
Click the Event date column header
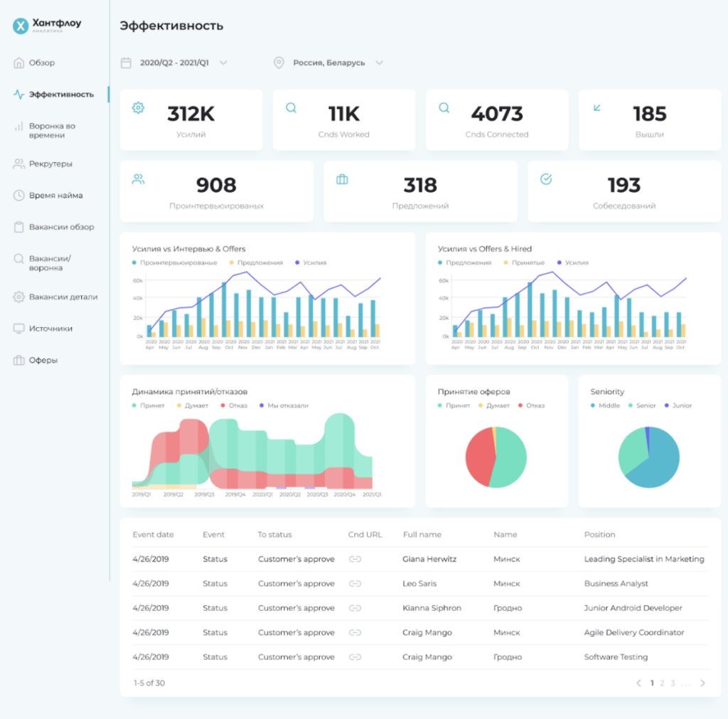(153, 535)
